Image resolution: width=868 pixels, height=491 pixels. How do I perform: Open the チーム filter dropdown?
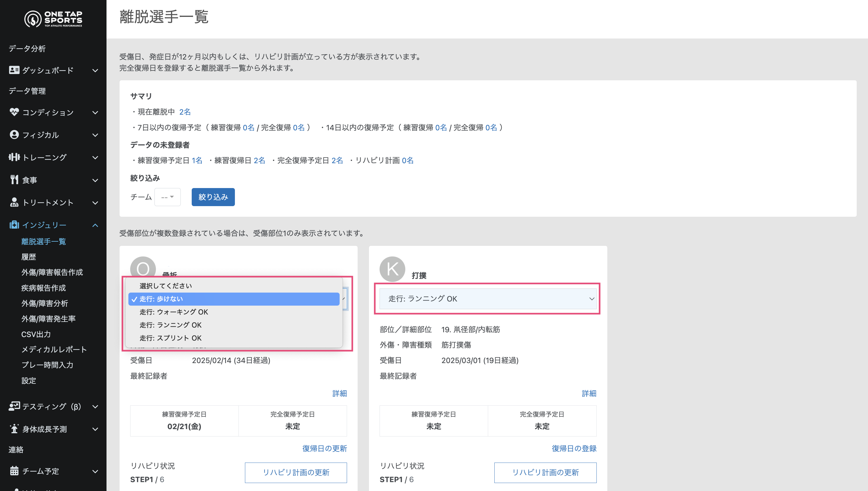167,197
